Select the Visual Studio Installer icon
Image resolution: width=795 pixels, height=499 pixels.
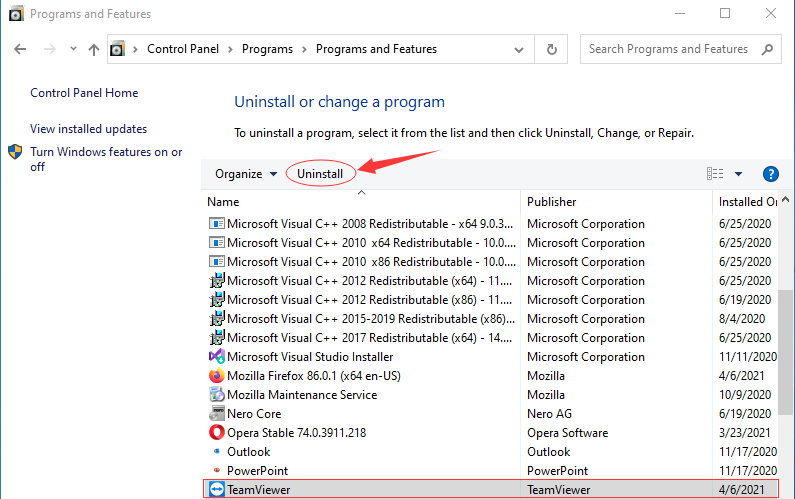216,357
